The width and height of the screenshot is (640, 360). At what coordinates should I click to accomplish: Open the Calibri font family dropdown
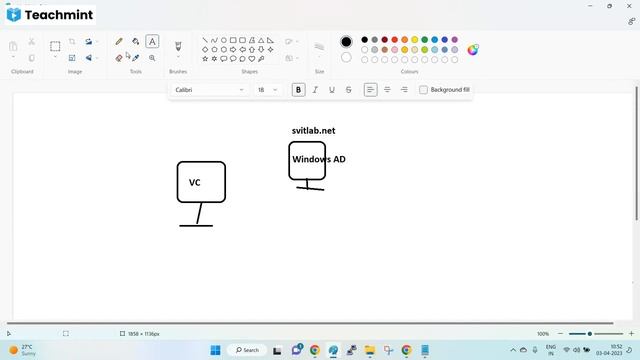tap(209, 90)
